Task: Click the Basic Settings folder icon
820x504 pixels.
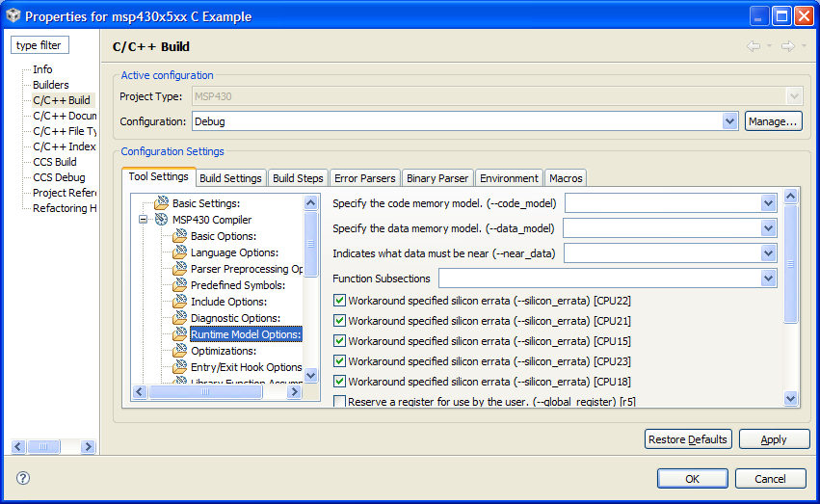Action: 162,203
